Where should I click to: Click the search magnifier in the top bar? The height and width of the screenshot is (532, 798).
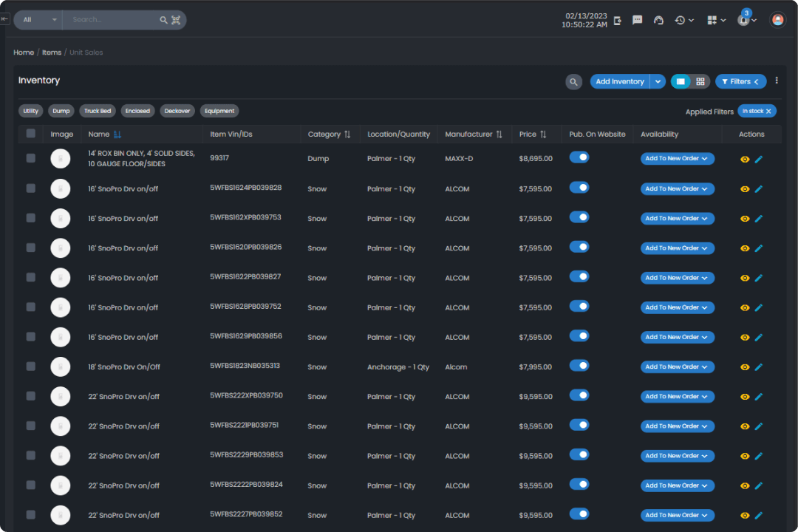coord(163,20)
